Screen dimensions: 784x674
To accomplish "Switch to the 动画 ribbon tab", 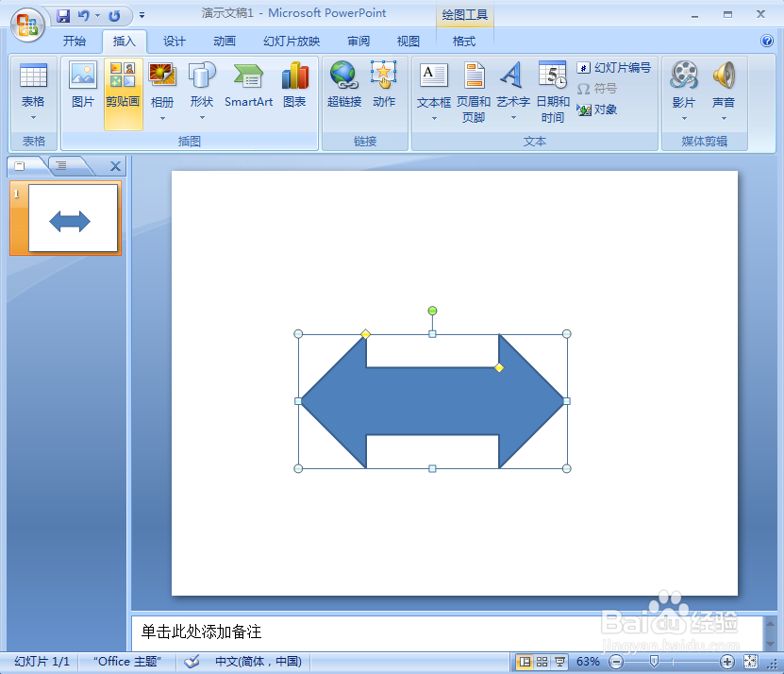I will (x=224, y=41).
